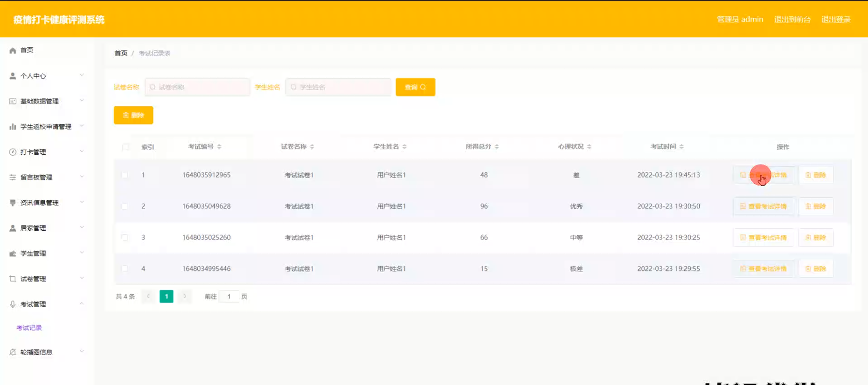Screen dimensions: 868x385
Task: Click the yellow batch 删除 button above table
Action: pyautogui.click(x=133, y=115)
